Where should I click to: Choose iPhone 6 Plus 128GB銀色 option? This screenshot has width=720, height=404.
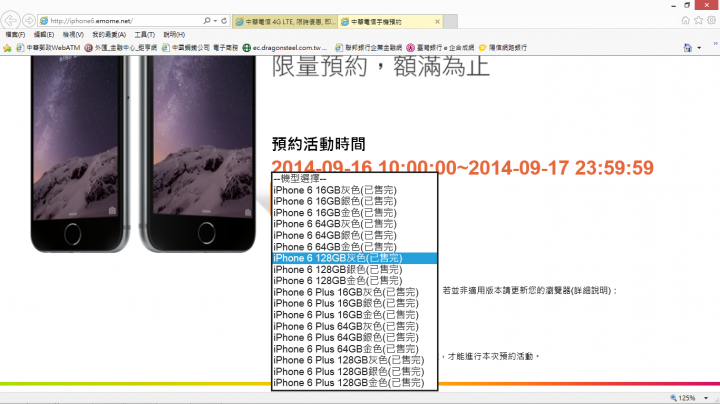[354, 371]
